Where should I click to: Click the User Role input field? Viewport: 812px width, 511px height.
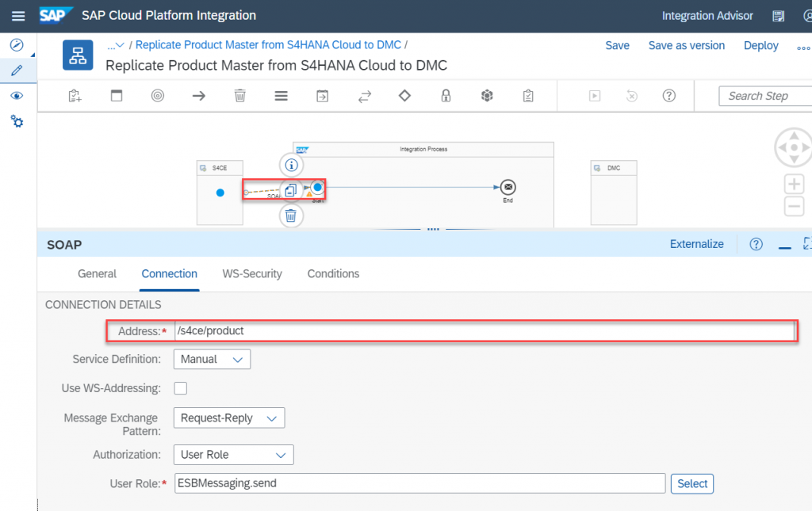[419, 483]
